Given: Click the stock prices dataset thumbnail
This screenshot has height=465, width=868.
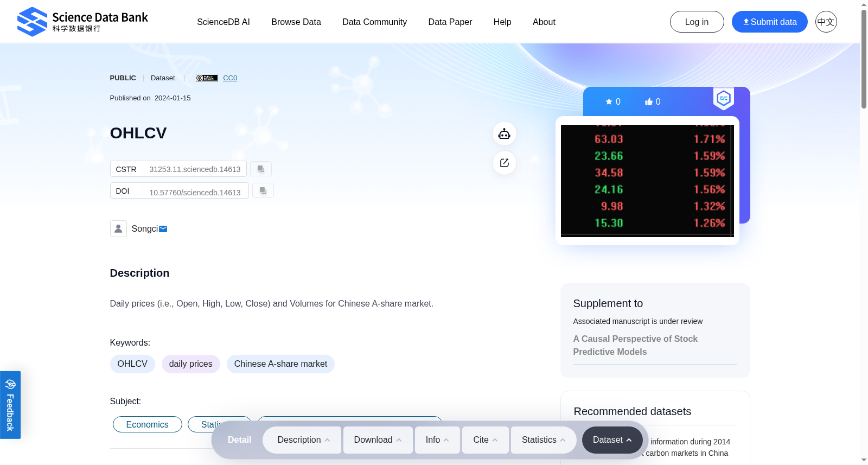Looking at the screenshot, I should pos(647,181).
